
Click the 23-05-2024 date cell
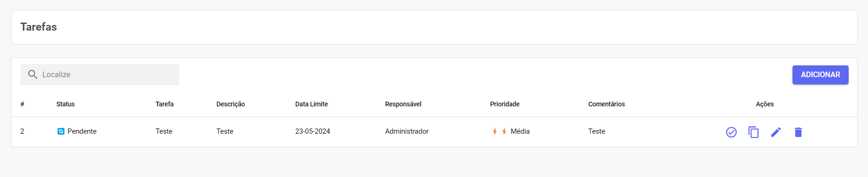click(x=312, y=131)
